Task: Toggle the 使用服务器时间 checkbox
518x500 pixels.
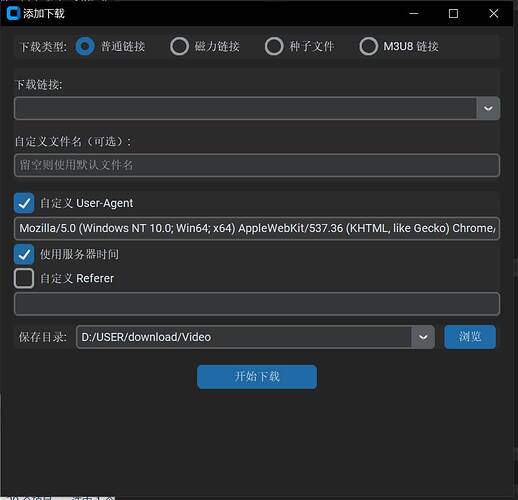Action: (24, 254)
